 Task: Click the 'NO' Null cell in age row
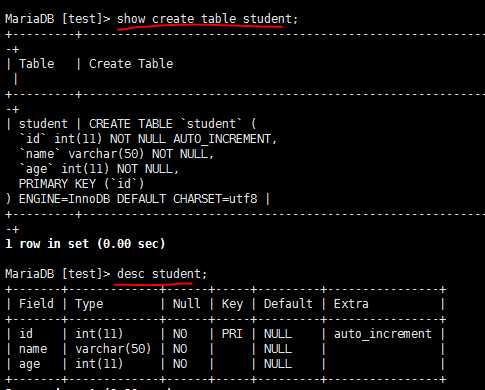(180, 364)
